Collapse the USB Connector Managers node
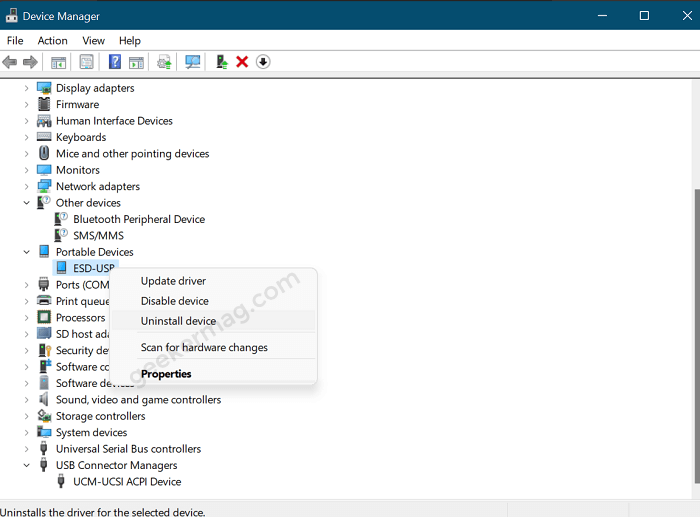700x517 pixels. pos(26,466)
